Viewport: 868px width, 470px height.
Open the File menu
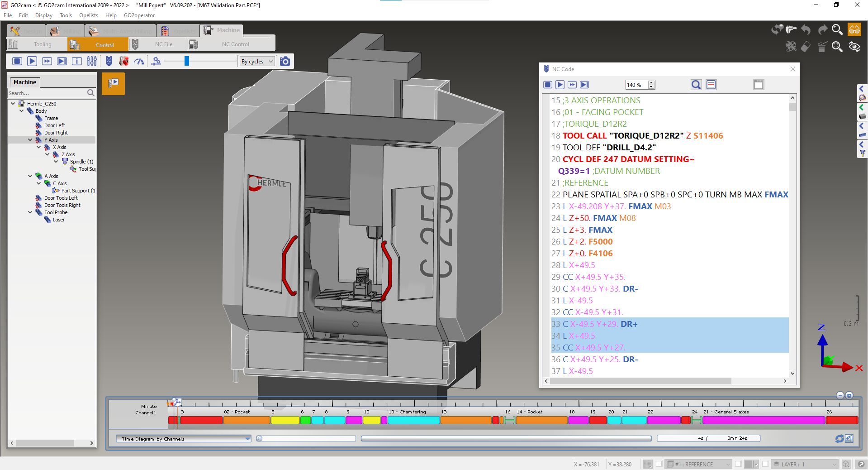coord(8,15)
